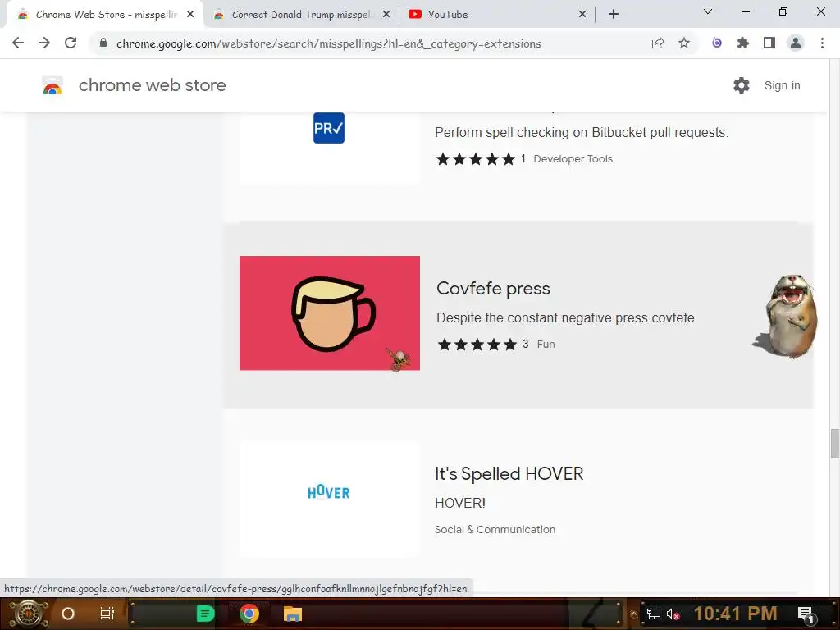
Task: Open the Chrome profile avatar
Action: (x=796, y=43)
